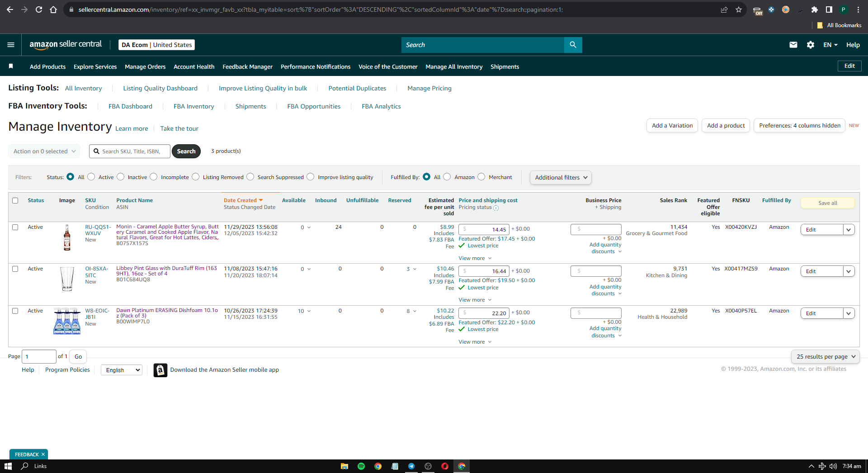Click the Pricing status info icon
Image resolution: width=868 pixels, height=473 pixels.
point(496,208)
